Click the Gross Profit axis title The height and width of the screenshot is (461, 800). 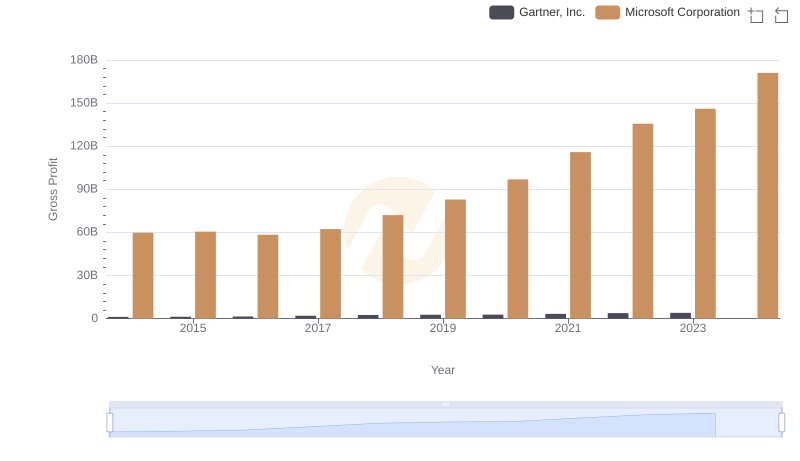click(53, 189)
